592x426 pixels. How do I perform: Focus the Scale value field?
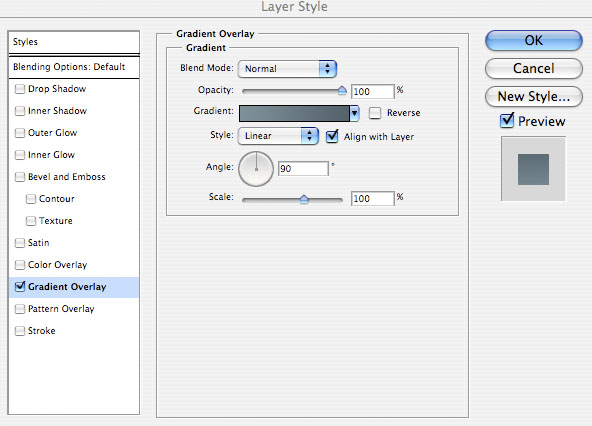coord(373,198)
